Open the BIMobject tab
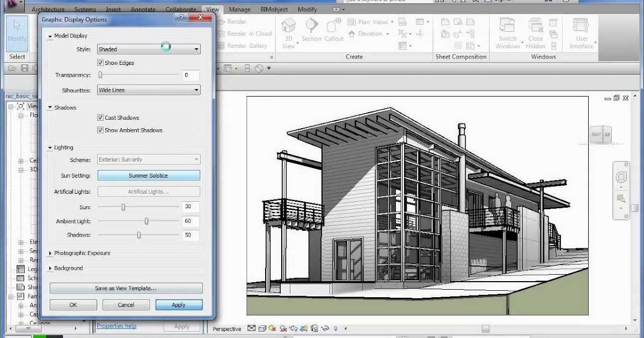Image resolution: width=644 pixels, height=338 pixels. tap(274, 9)
